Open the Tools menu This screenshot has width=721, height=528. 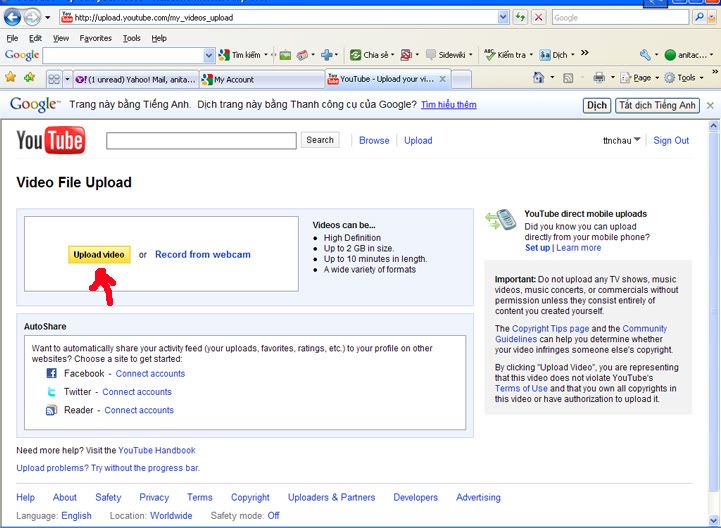(132, 38)
